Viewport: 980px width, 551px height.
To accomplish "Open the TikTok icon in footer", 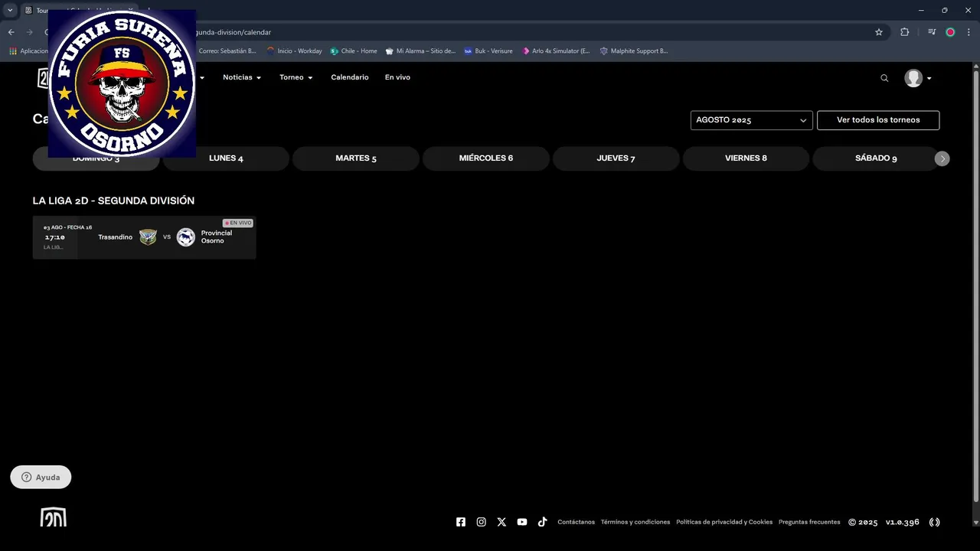I will [x=542, y=522].
